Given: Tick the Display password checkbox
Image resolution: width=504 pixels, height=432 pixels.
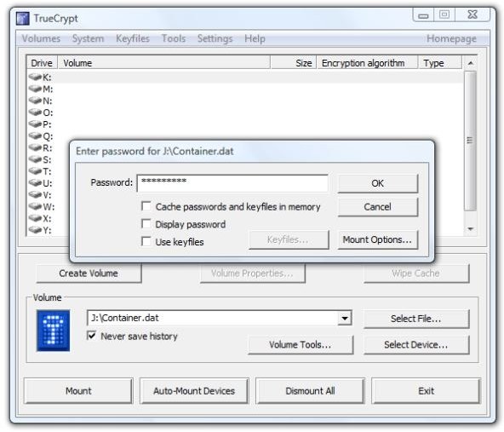Looking at the screenshot, I should coord(146,223).
